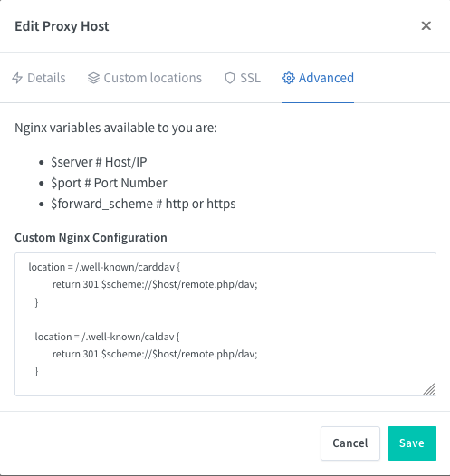This screenshot has width=450, height=476.
Task: Click the textarea resize handle
Action: 429,389
